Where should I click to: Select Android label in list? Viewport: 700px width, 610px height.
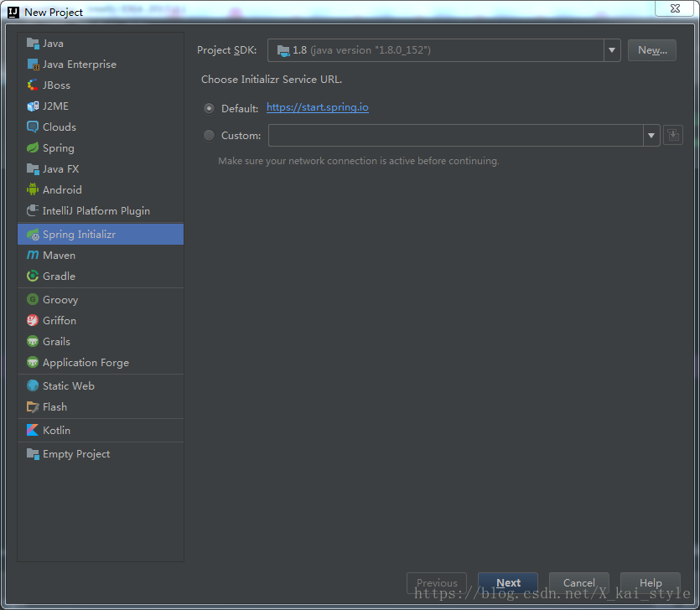[x=62, y=189]
